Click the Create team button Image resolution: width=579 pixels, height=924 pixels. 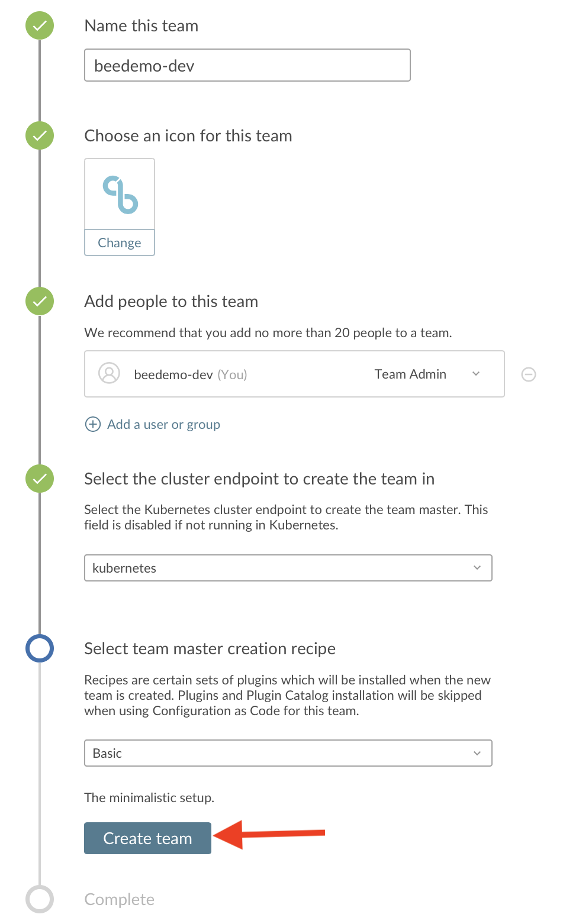pyautogui.click(x=147, y=838)
